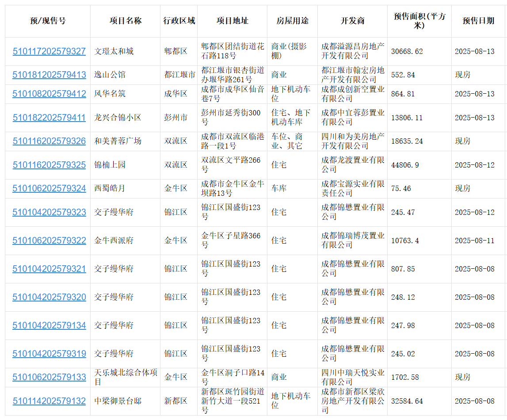Click area value 10763.4
This screenshot has height=420, width=507.
[405, 241]
